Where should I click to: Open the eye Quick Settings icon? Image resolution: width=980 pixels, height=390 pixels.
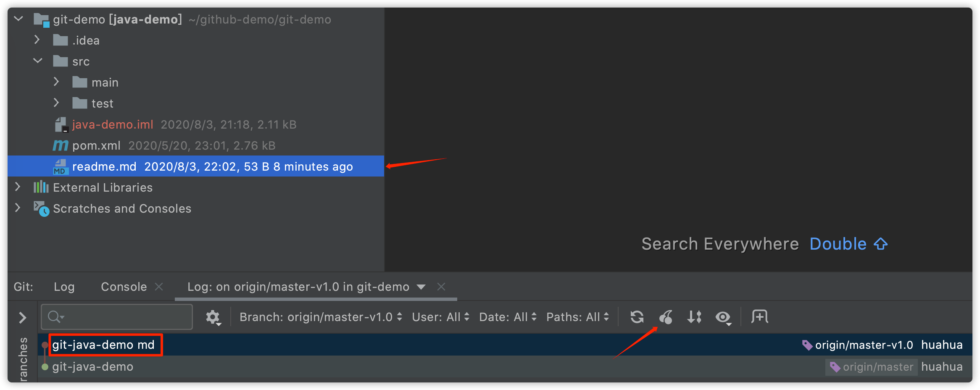723,317
